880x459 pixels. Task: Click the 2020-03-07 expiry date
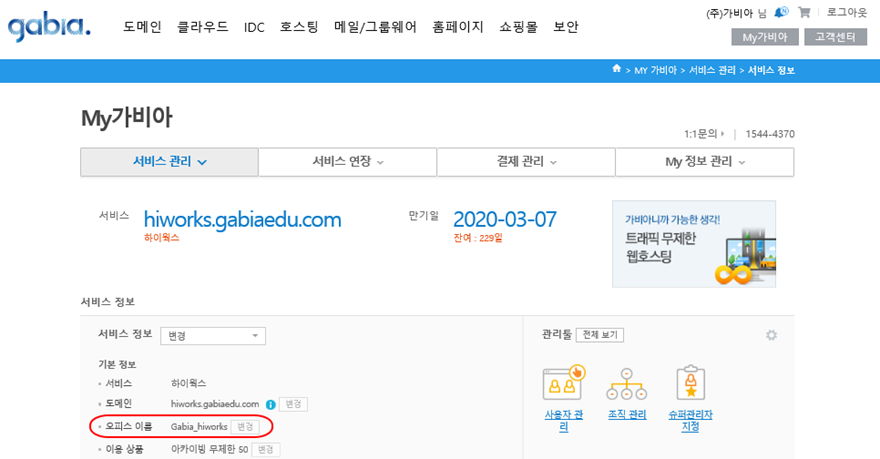(x=505, y=219)
